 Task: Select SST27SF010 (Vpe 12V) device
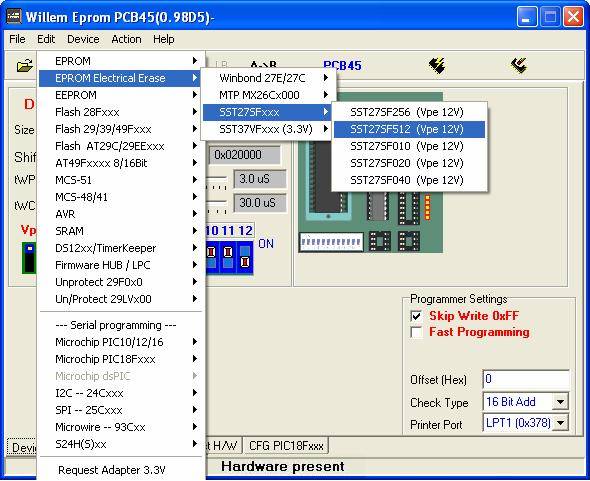pyautogui.click(x=409, y=146)
